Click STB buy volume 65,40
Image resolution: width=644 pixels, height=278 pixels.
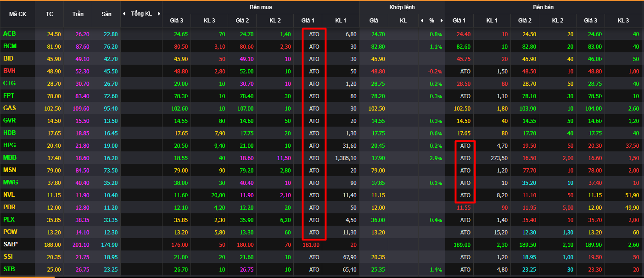coord(350,269)
